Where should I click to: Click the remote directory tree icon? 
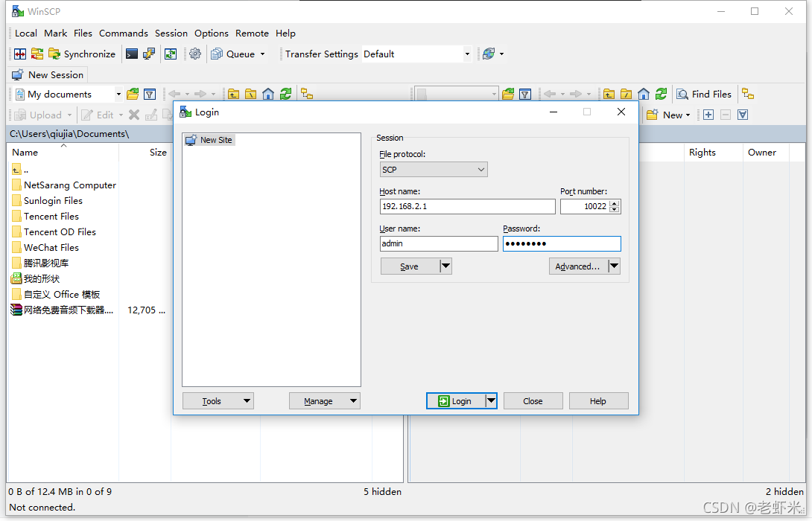coord(748,95)
